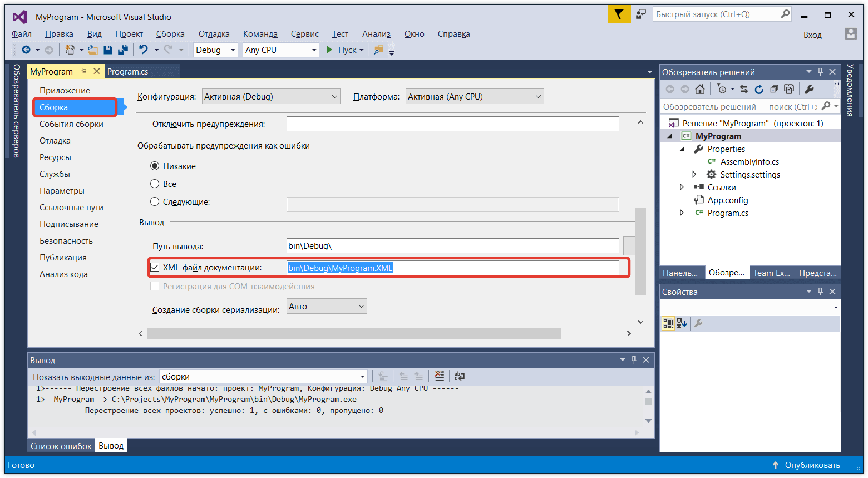The height and width of the screenshot is (478, 868).
Task: Select App.config in Solution Explorer
Action: (728, 200)
